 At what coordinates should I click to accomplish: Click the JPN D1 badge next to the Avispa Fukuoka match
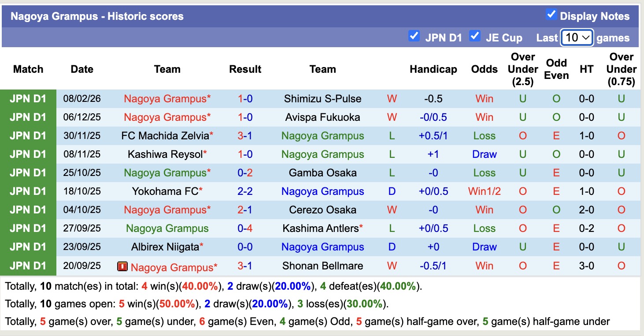(28, 117)
